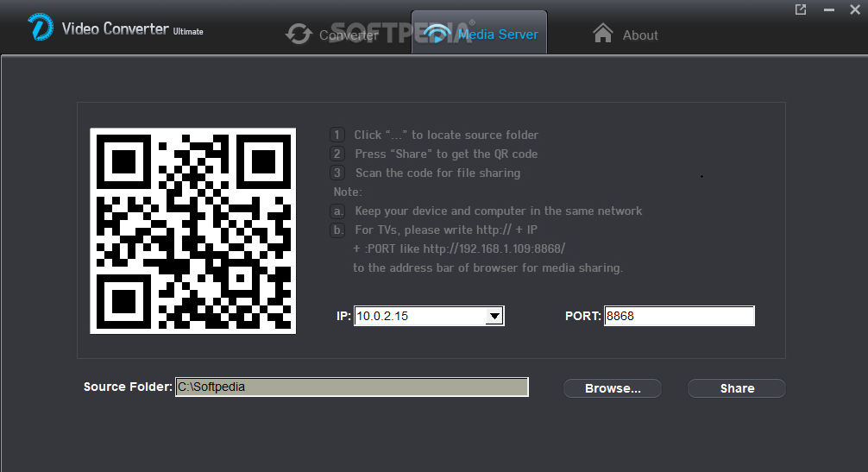
Task: Click the "Video Converter" title text
Action: click(x=115, y=28)
